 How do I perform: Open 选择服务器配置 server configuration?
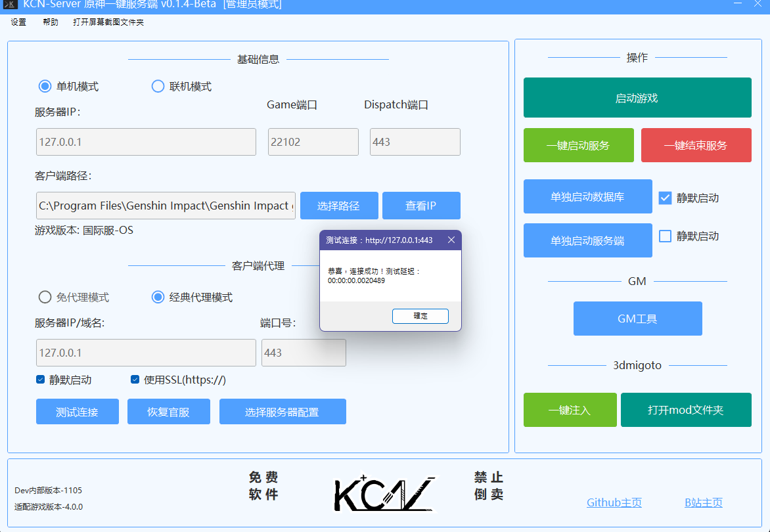point(283,411)
